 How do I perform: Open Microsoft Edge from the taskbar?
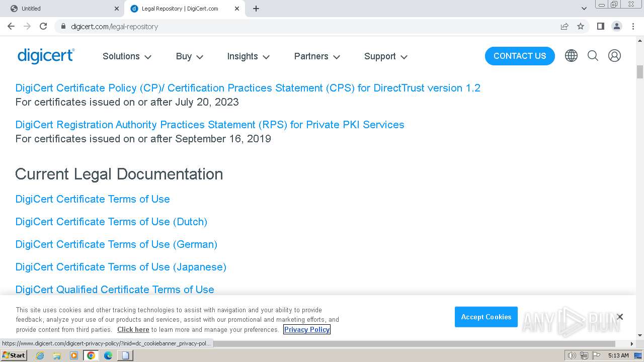tap(108, 355)
